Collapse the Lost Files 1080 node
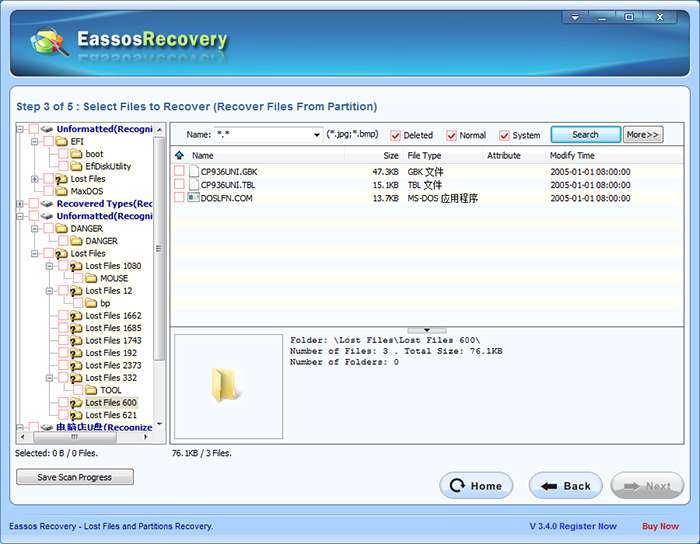 (49, 266)
